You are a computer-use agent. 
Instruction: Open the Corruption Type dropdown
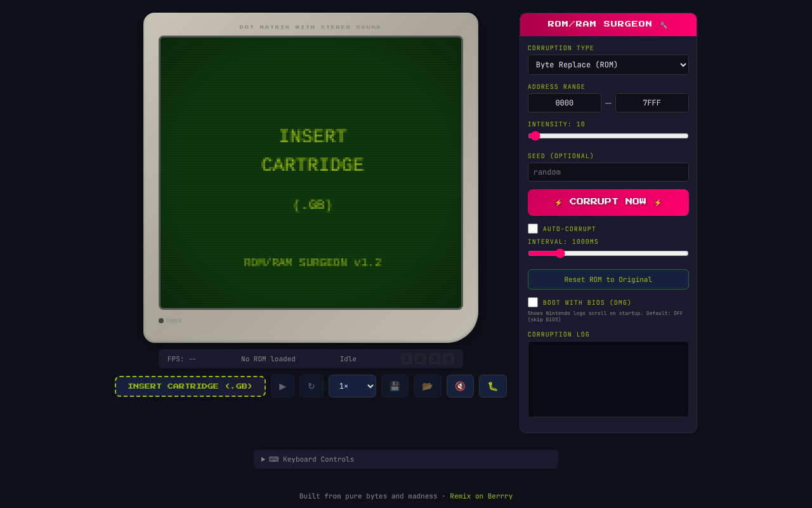click(608, 65)
